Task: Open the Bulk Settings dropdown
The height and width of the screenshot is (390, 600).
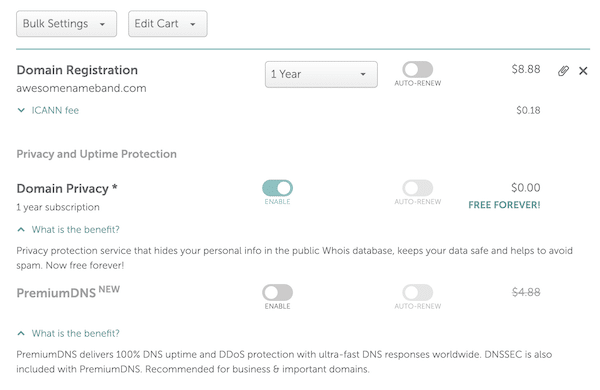Action: coord(66,24)
